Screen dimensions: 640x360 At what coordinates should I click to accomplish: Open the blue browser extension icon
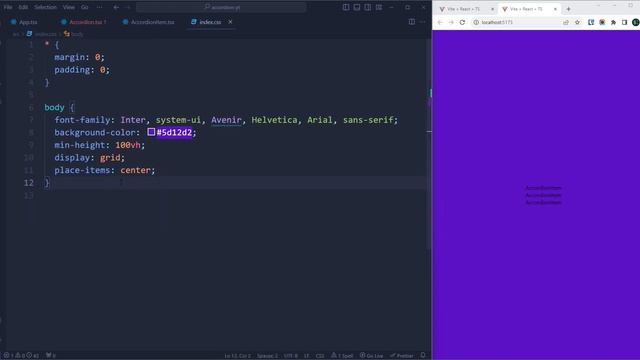coord(591,22)
